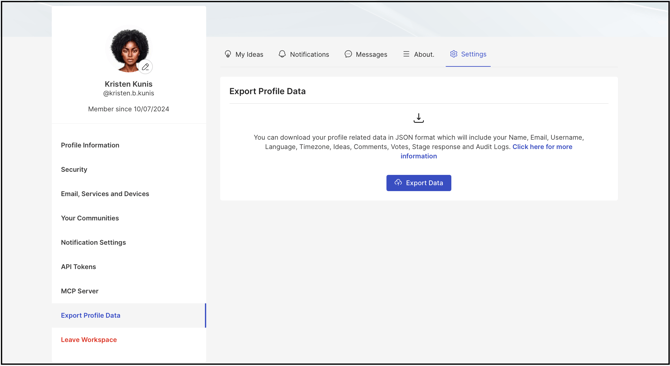Viewport: 670px width, 366px height.
Task: Open MCP Server in sidebar
Action: pos(129,291)
